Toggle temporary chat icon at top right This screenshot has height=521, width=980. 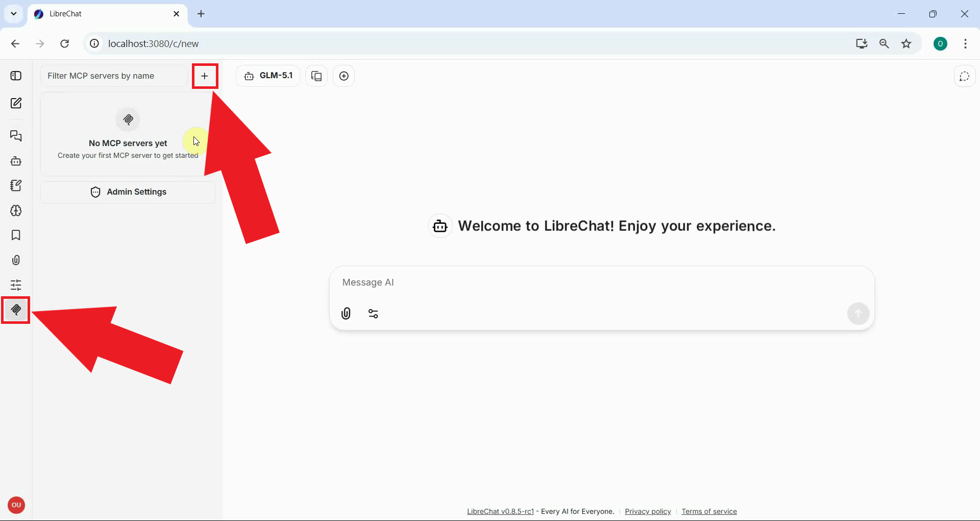point(964,76)
